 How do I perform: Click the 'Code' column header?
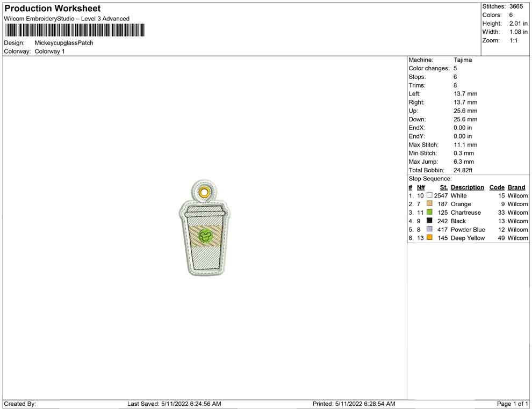point(497,187)
